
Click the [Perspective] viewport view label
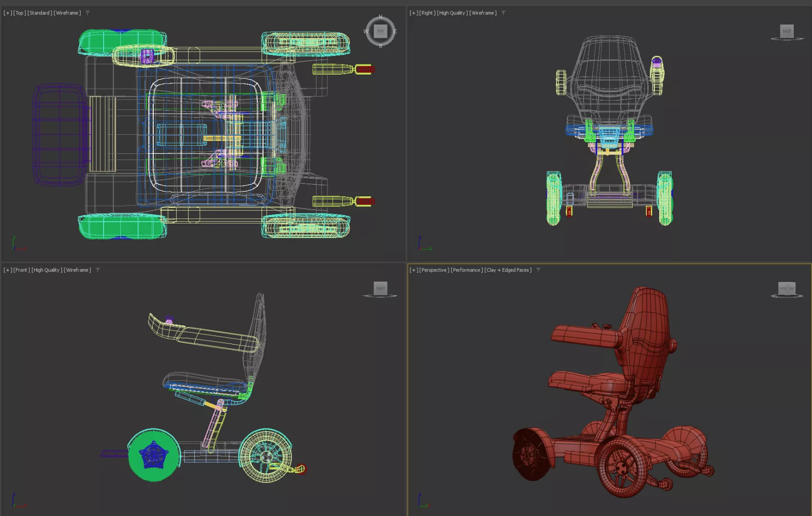pyautogui.click(x=434, y=270)
